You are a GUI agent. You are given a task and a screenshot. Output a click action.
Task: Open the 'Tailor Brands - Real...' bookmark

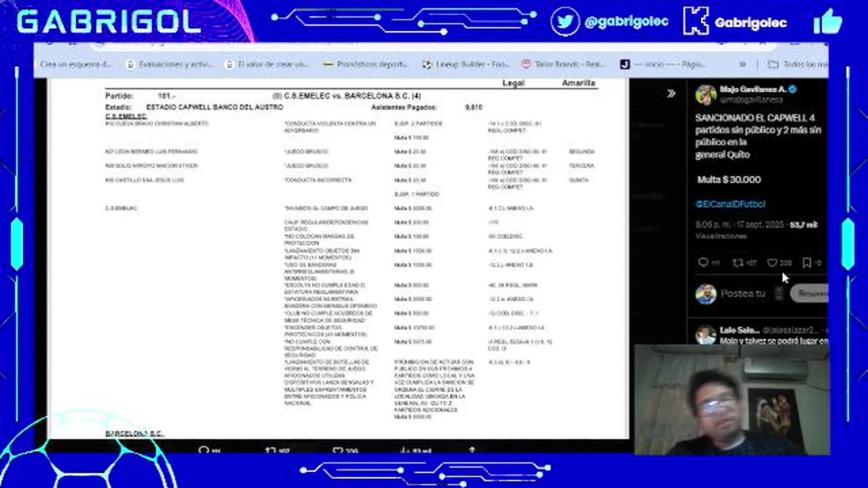(x=563, y=64)
